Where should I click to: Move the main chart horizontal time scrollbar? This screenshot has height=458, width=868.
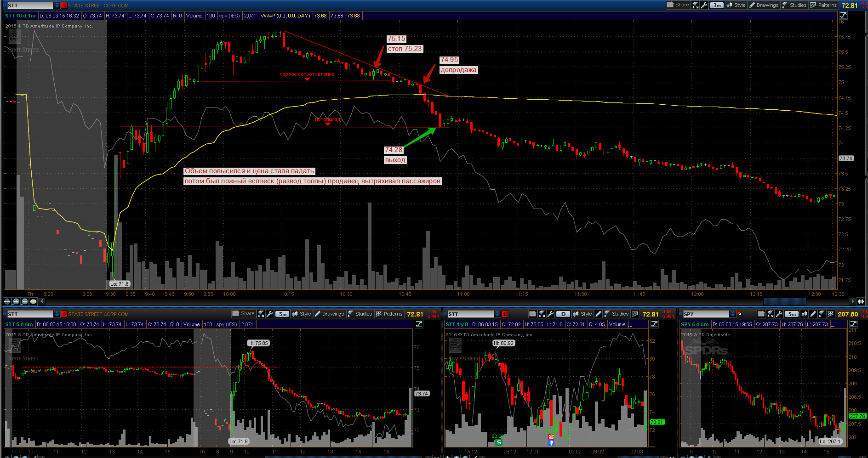coord(784,301)
